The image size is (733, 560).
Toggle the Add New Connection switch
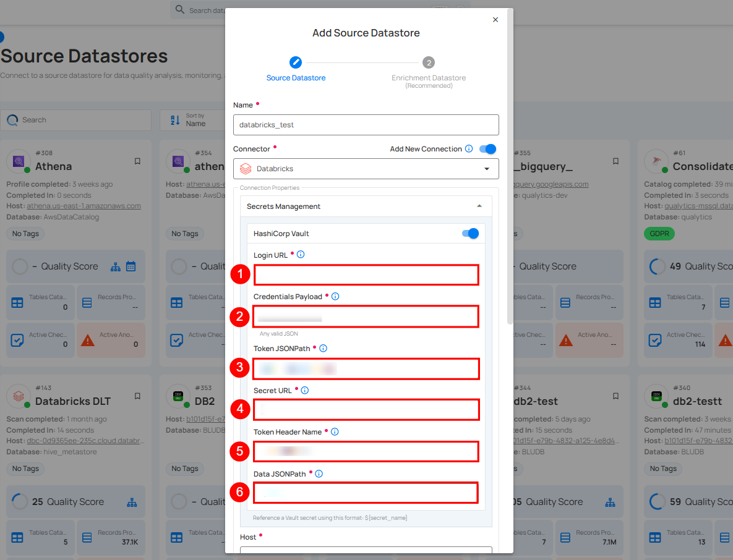[x=488, y=149]
